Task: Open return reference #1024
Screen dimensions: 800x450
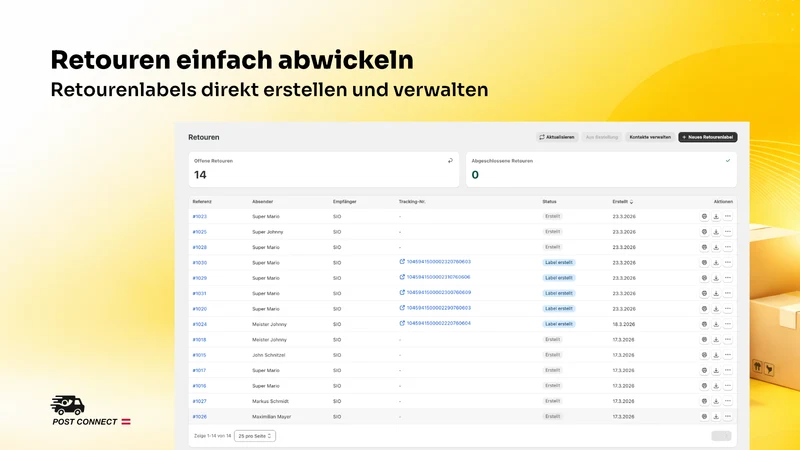Action: (x=199, y=324)
